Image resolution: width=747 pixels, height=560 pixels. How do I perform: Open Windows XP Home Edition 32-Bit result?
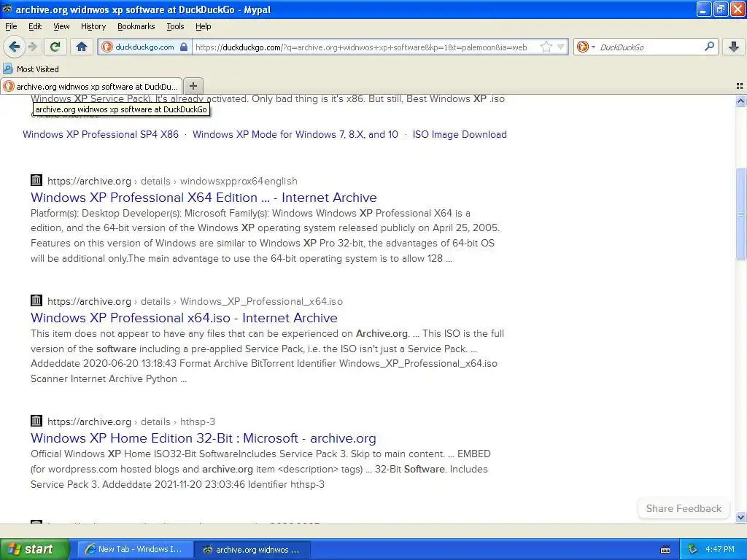point(204,438)
